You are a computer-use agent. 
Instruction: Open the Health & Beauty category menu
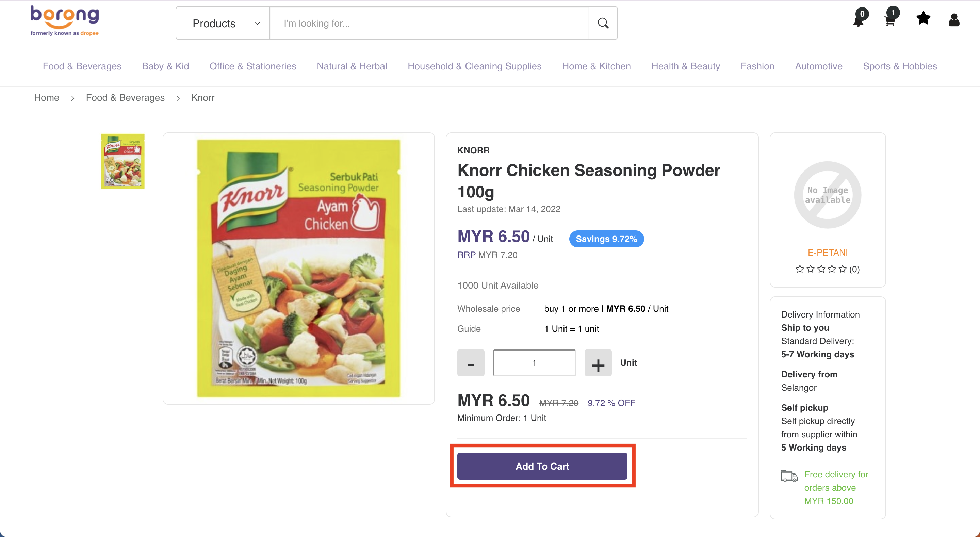[686, 66]
